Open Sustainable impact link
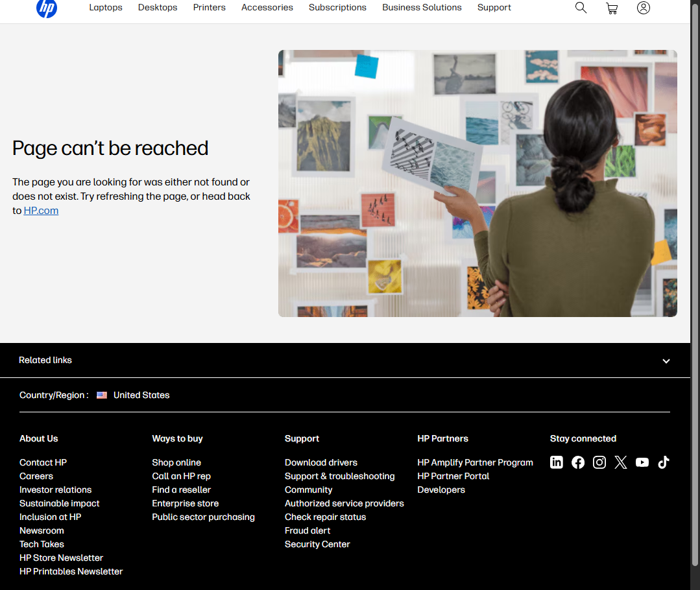The height and width of the screenshot is (590, 700). [60, 503]
